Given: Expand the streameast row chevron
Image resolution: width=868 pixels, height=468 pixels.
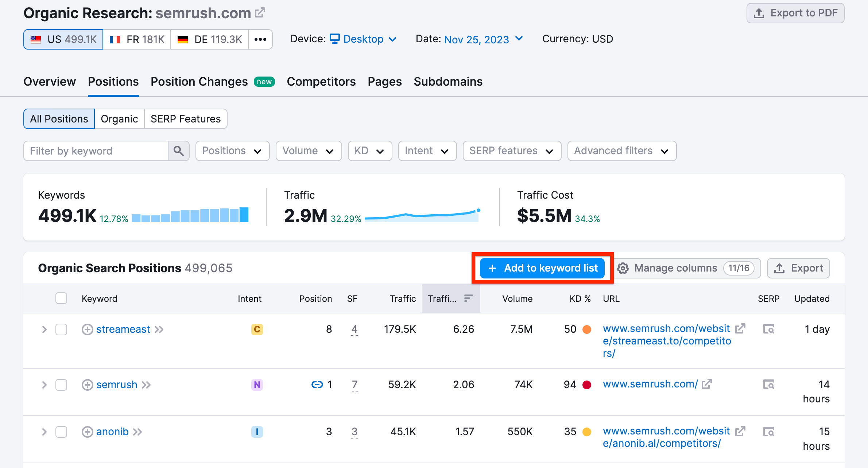Looking at the screenshot, I should pyautogui.click(x=44, y=329).
